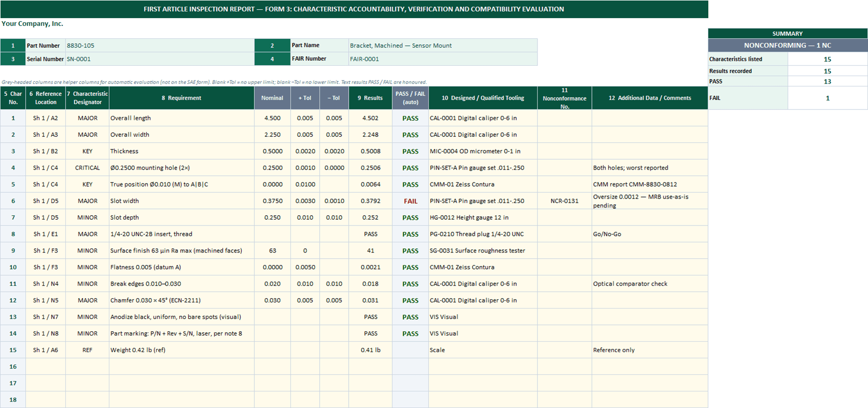Select the 'Overall length' requirement cell
Viewport: 868px width, 408px height.
pos(182,118)
